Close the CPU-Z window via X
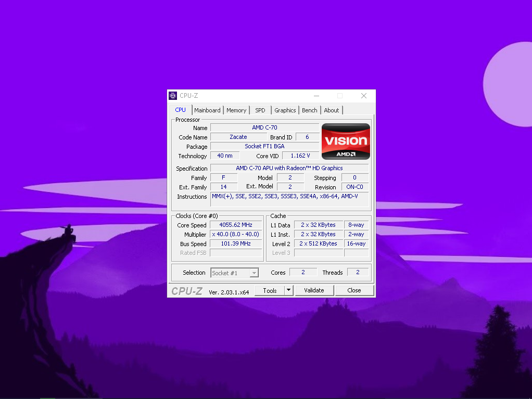Viewport: 532px width, 399px height. coord(364,96)
